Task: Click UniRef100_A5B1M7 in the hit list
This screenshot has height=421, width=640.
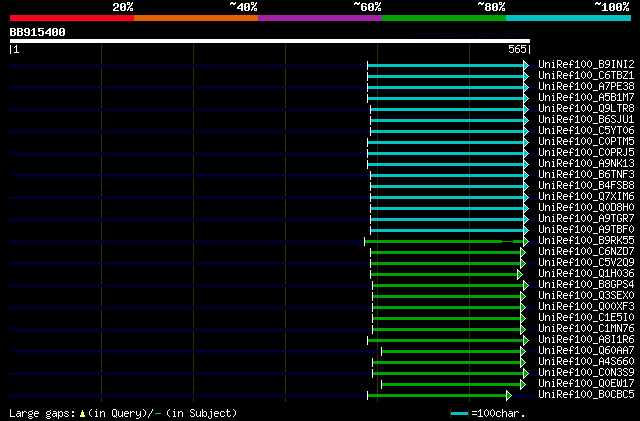Action: (586, 98)
